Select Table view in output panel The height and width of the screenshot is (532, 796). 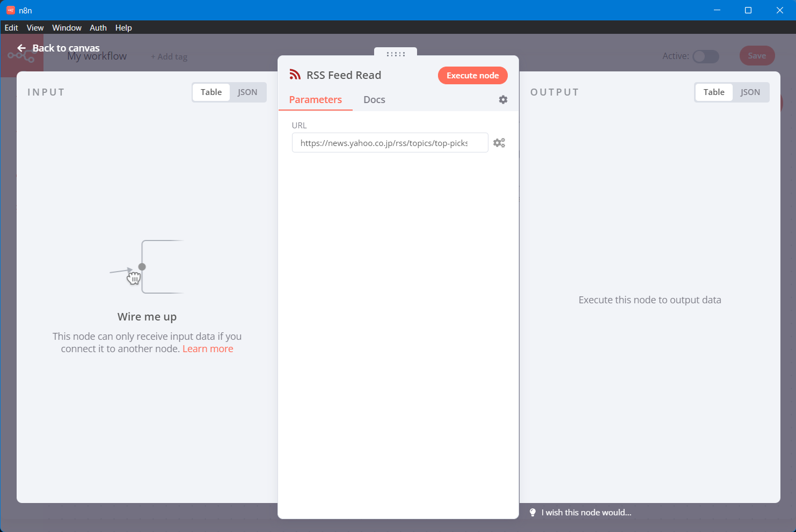click(714, 92)
